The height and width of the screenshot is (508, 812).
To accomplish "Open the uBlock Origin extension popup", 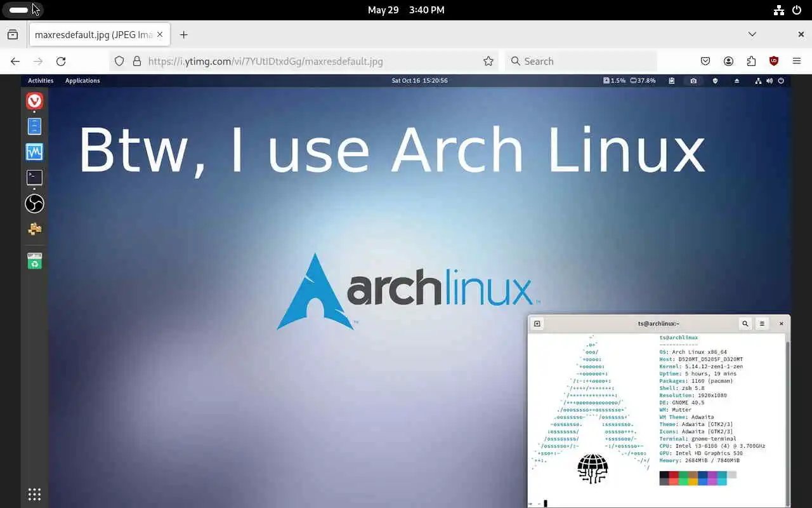I will (x=774, y=61).
